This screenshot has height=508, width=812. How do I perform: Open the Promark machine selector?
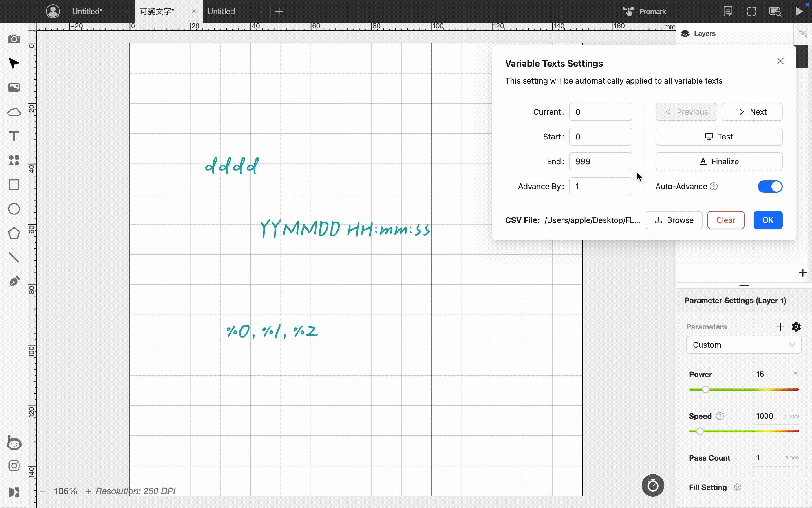[x=644, y=11]
